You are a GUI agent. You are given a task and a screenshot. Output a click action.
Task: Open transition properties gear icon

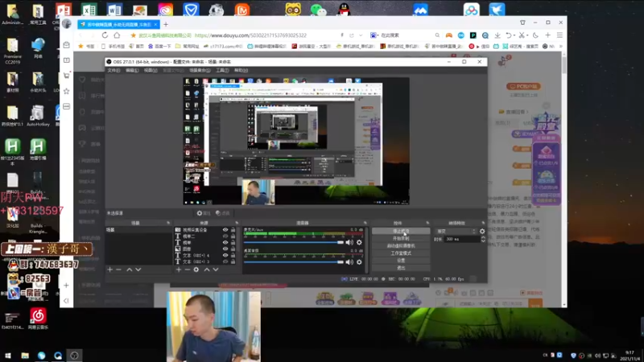[x=482, y=232]
